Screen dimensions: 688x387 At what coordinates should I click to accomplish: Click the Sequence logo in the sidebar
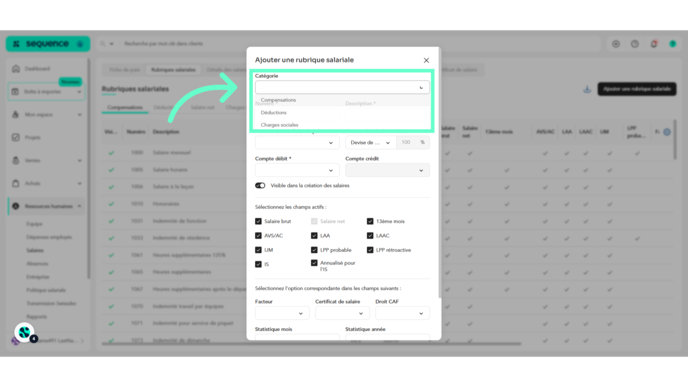pos(47,44)
